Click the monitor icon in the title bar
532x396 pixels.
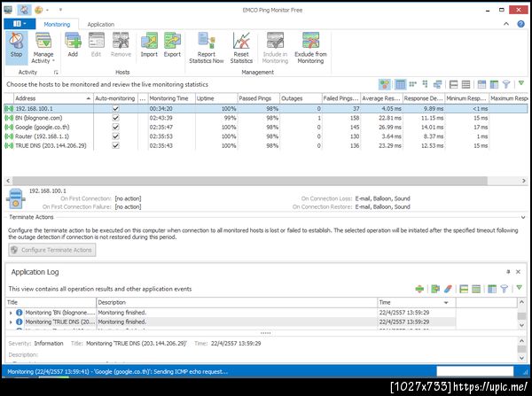point(8,10)
